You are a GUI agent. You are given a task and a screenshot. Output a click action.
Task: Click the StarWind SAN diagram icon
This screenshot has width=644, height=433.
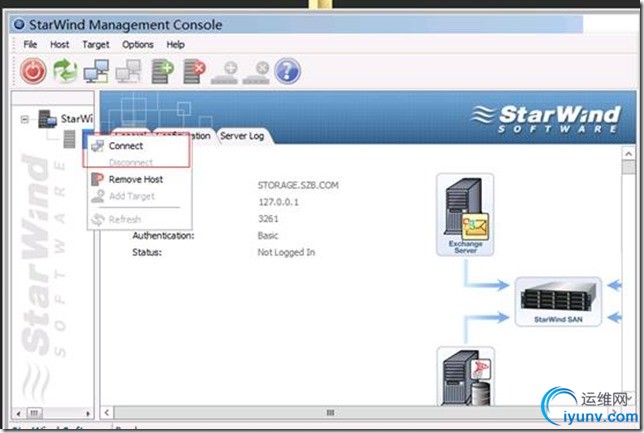tap(558, 302)
